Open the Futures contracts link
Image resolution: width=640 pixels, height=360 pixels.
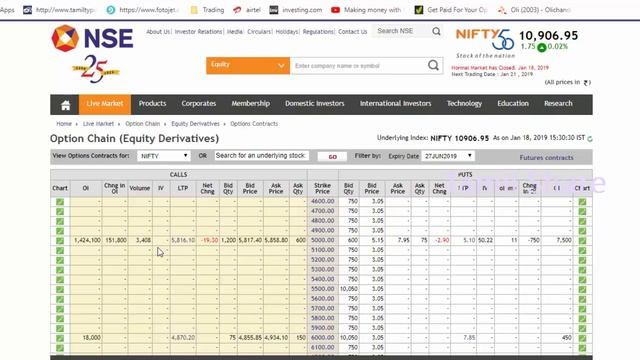pyautogui.click(x=546, y=158)
